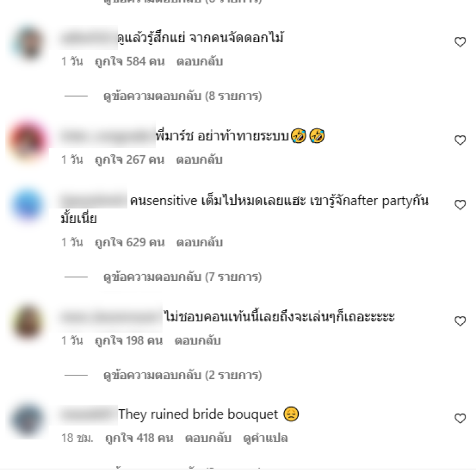Reply to the comment with 584 likes

pyautogui.click(x=200, y=62)
